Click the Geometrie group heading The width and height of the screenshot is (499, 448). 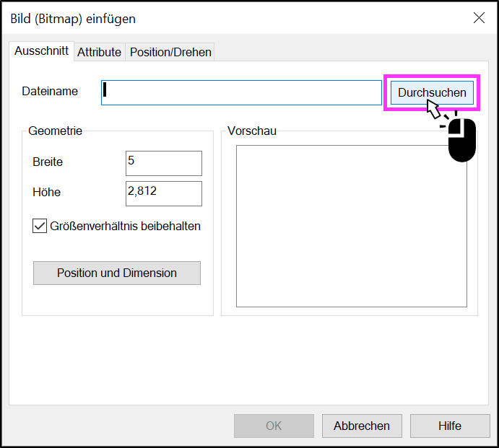click(x=56, y=131)
